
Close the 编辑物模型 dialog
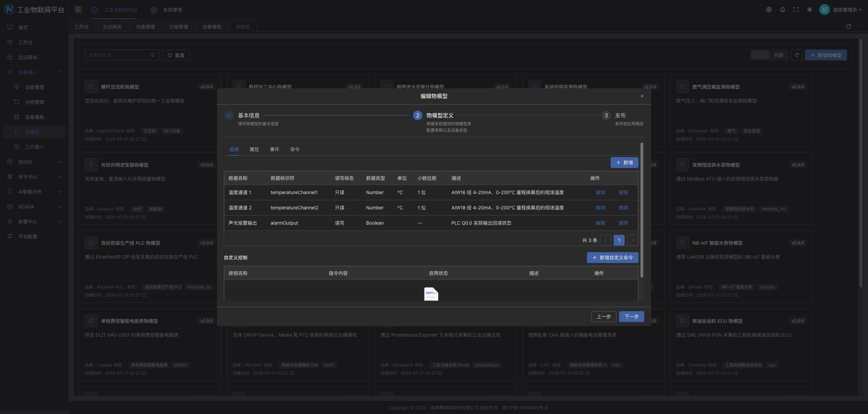pos(642,96)
